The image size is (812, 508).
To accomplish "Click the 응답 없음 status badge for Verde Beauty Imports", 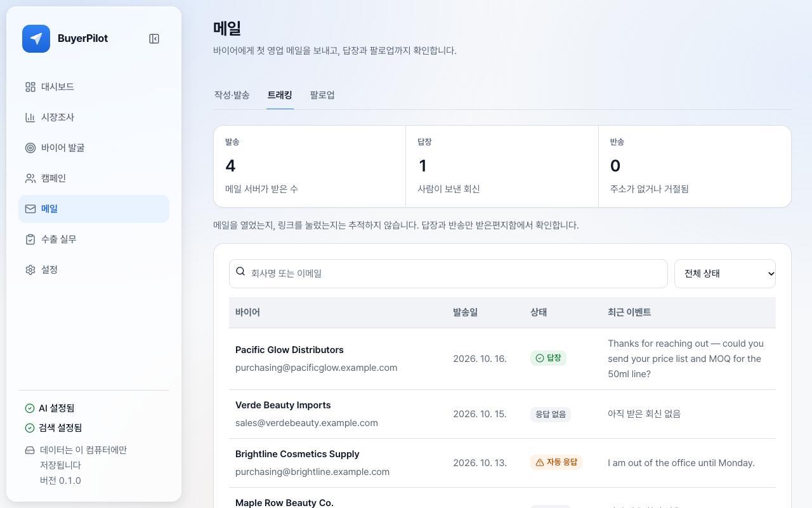I will pyautogui.click(x=551, y=414).
